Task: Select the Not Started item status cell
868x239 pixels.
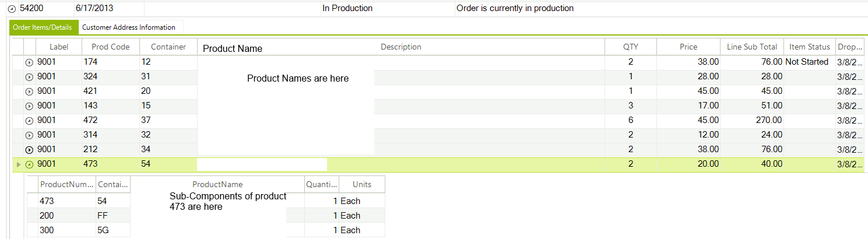Action: (807, 62)
